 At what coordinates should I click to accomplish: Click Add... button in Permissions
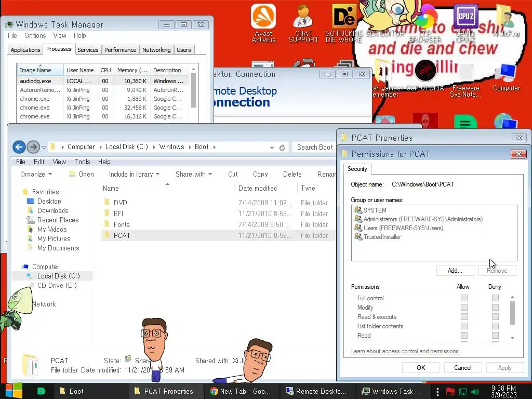point(455,270)
